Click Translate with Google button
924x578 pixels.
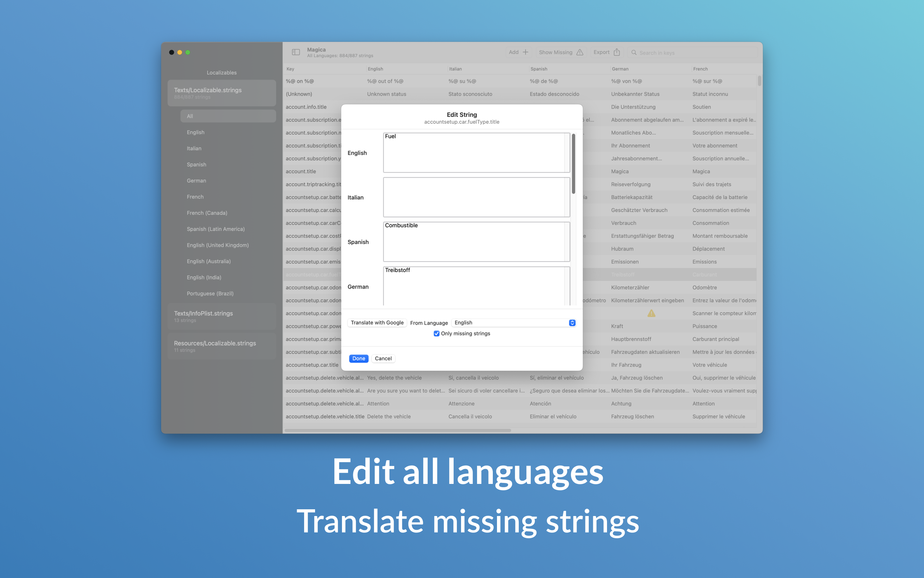point(377,323)
